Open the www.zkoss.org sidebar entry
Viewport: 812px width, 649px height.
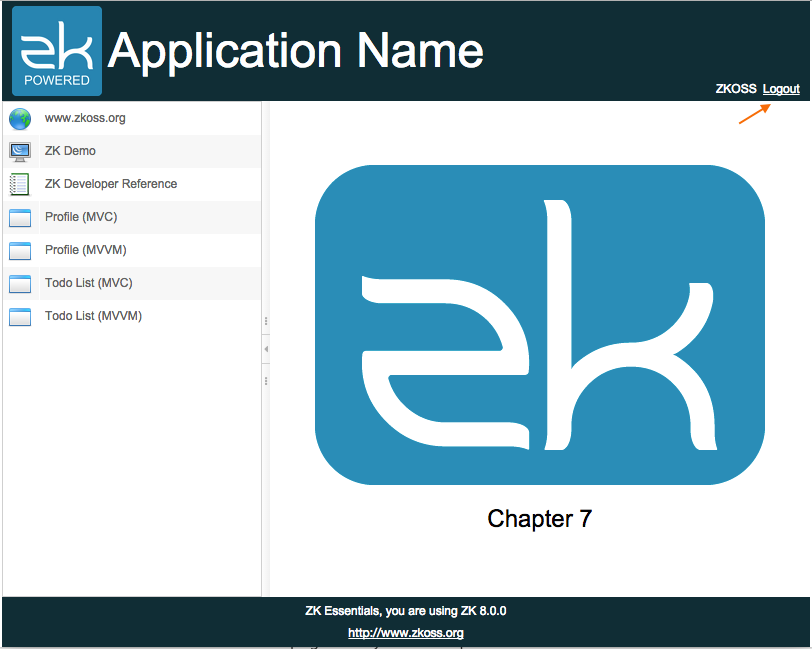click(132, 118)
